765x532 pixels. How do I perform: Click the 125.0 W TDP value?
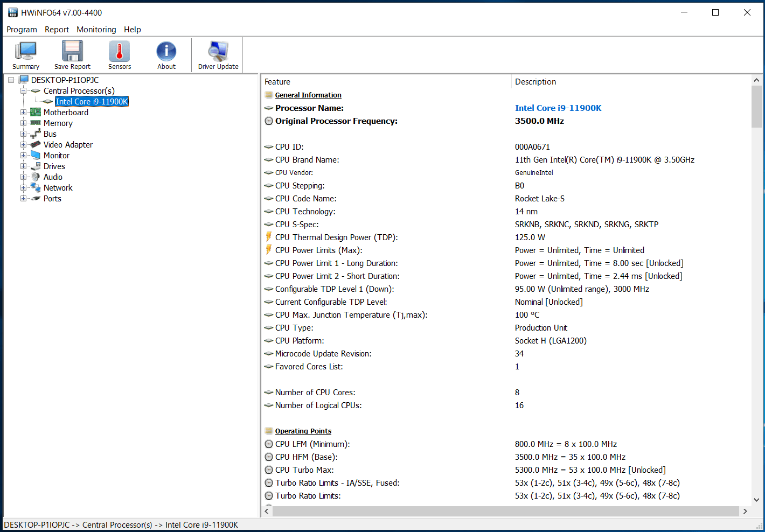[x=530, y=237]
